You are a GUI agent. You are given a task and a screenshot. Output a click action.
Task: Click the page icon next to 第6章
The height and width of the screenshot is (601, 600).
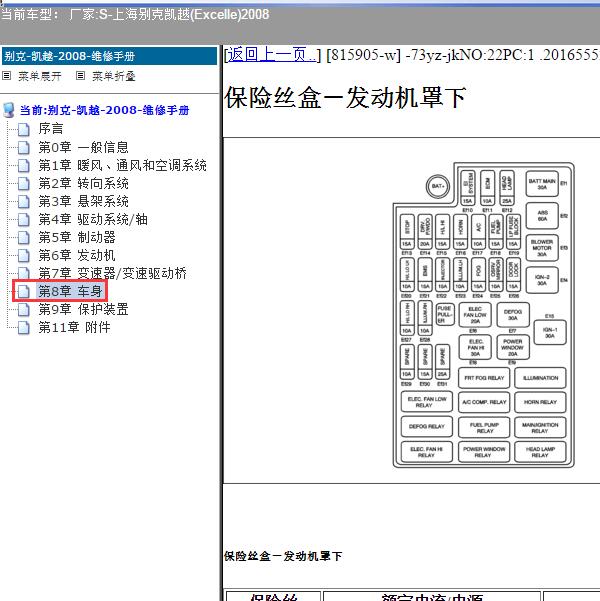[x=24, y=256]
